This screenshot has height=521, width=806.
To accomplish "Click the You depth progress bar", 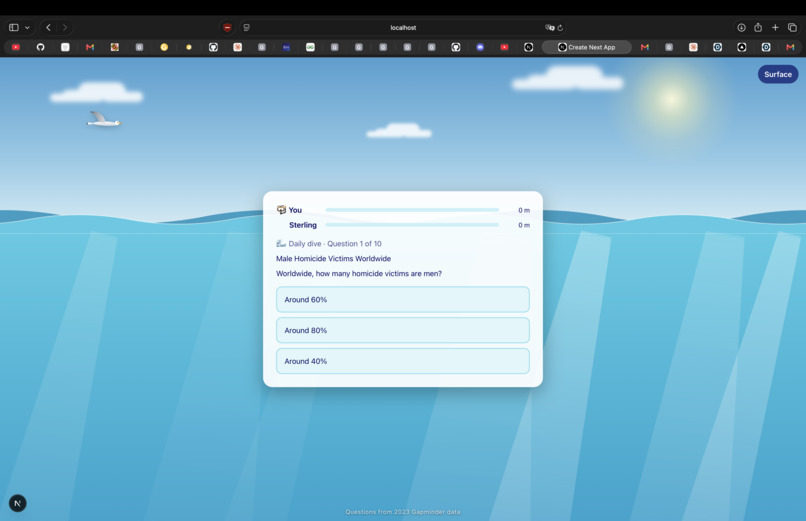I will 412,210.
